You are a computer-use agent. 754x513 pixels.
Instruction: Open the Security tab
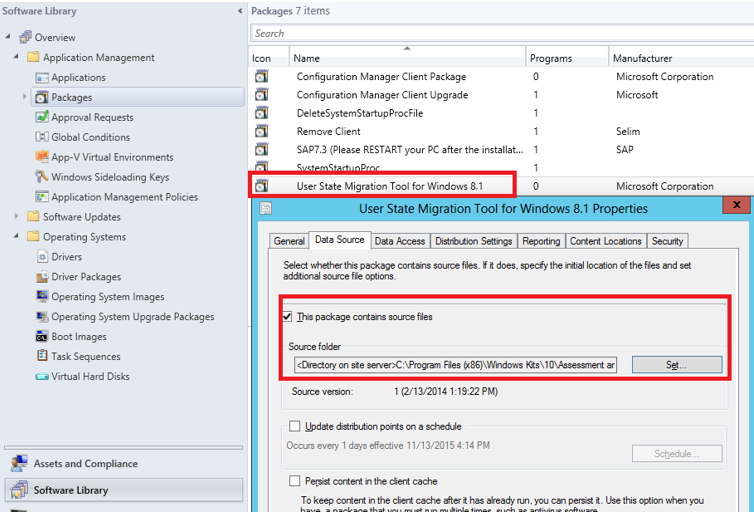pos(667,241)
